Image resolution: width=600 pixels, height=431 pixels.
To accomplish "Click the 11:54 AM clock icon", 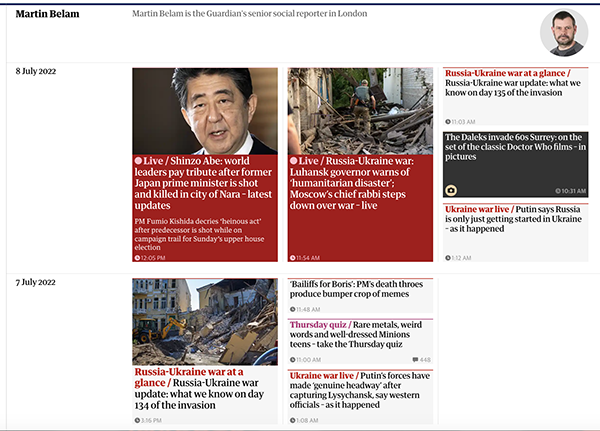I will [292, 258].
